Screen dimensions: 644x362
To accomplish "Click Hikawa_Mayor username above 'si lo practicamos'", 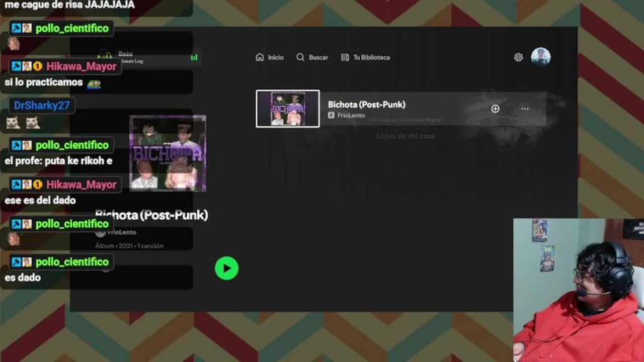I will click(82, 66).
